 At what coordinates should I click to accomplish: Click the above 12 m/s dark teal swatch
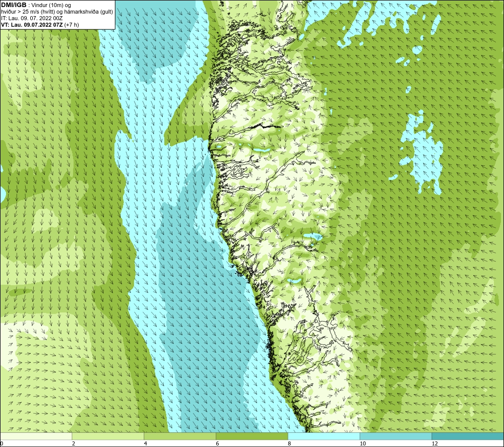[468, 436]
